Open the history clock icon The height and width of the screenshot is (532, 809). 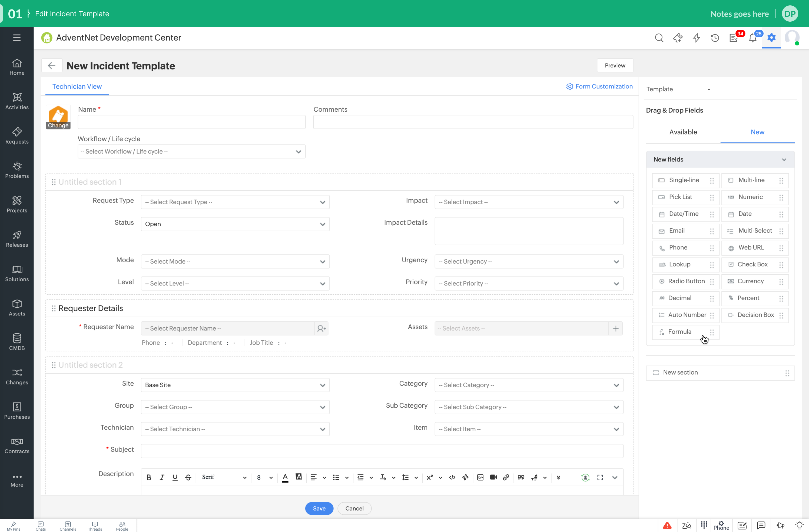pos(715,38)
